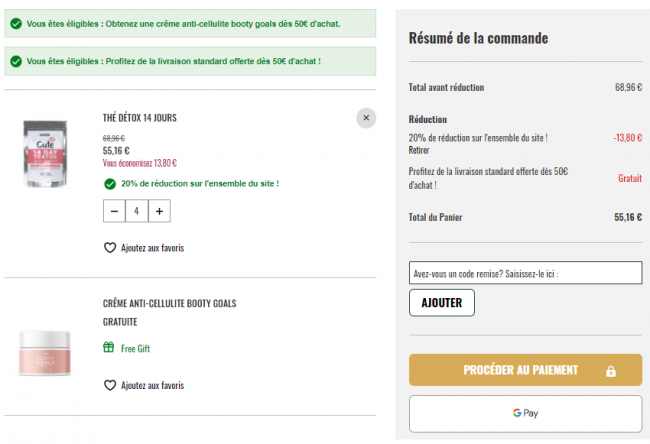Focus the discount code input field

click(x=525, y=273)
